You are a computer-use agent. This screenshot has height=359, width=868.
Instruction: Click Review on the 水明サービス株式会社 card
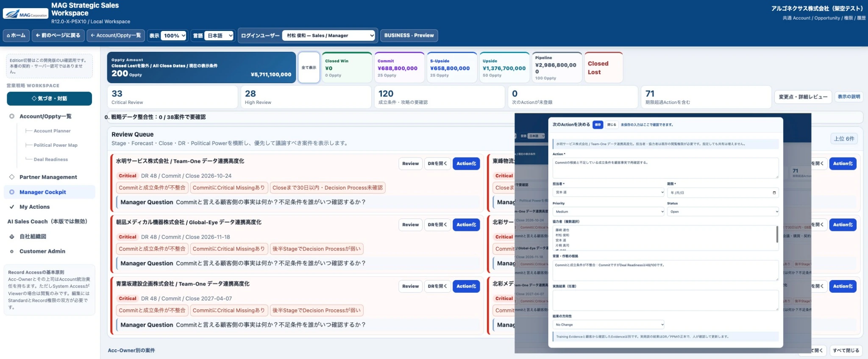tap(410, 164)
